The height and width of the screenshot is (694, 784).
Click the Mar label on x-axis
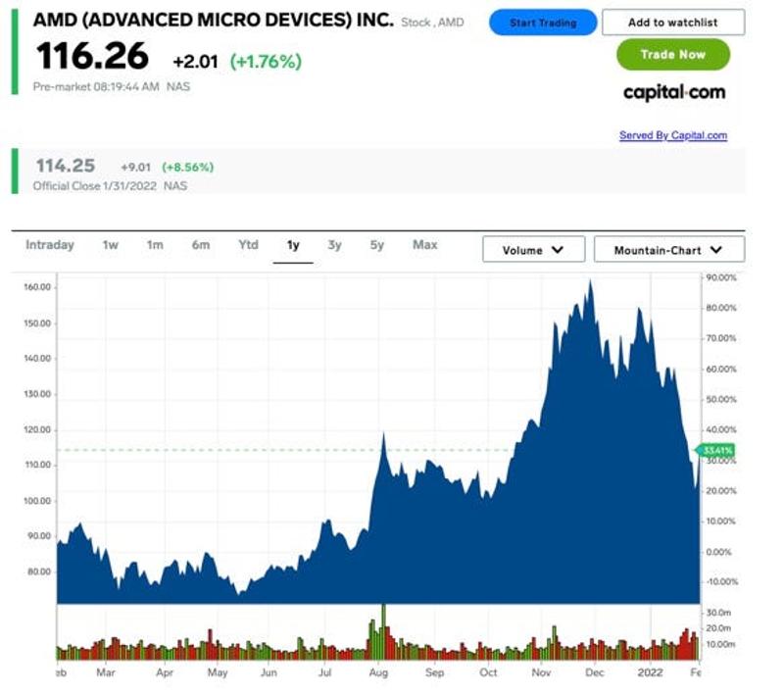click(106, 672)
